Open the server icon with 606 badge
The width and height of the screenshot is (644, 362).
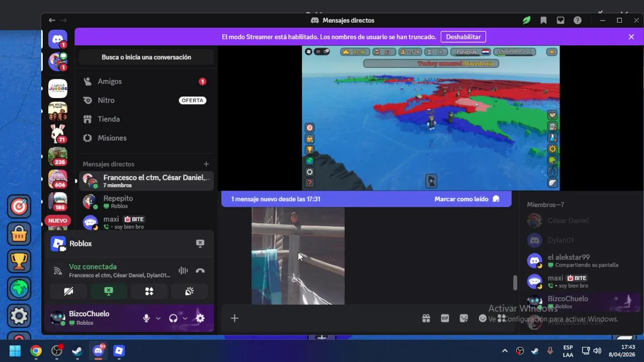pos(58,179)
